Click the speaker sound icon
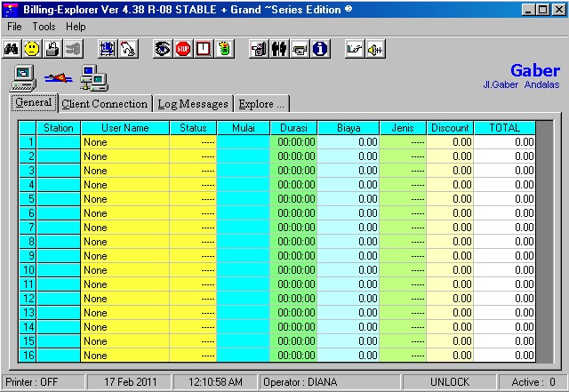569x392 pixels. tap(375, 49)
